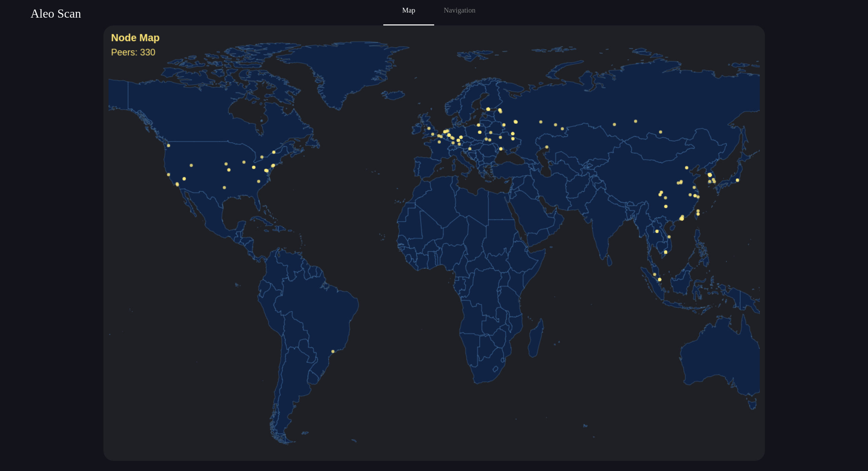Click the Peers: 330 counter

pos(133,52)
